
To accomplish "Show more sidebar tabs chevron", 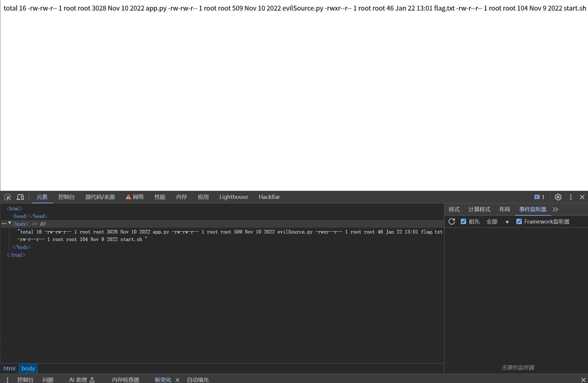I will click(x=556, y=209).
